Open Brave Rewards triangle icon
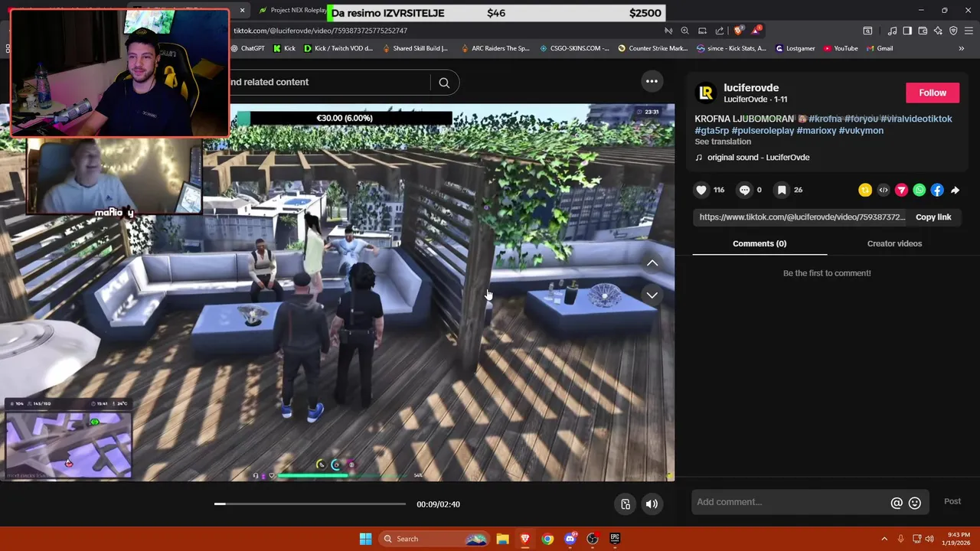The width and height of the screenshot is (980, 551). click(x=756, y=31)
